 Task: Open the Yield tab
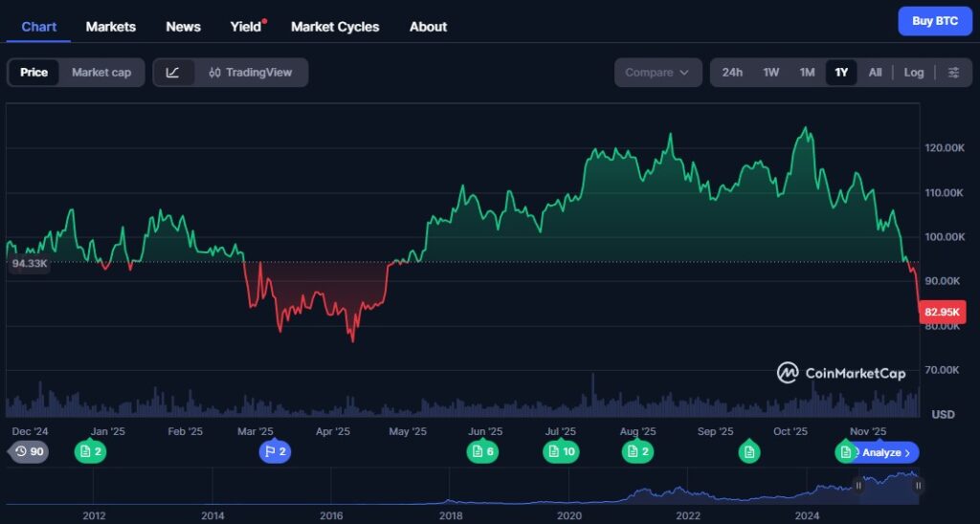click(x=246, y=27)
